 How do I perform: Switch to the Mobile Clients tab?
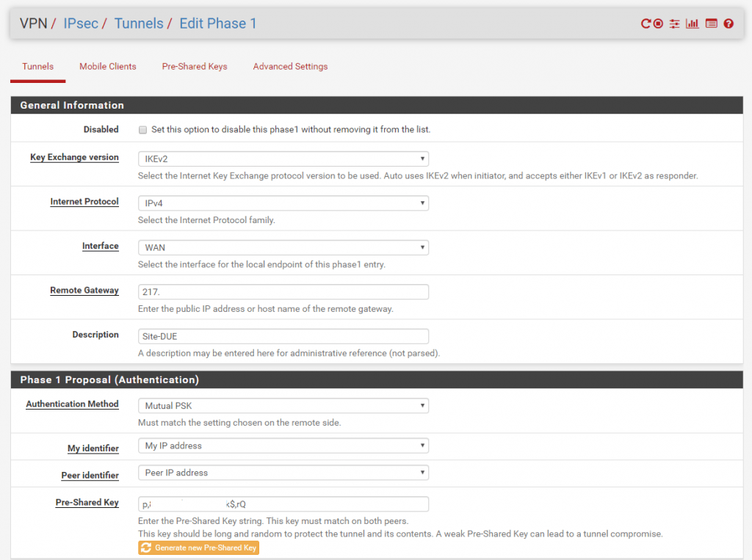pyautogui.click(x=108, y=67)
